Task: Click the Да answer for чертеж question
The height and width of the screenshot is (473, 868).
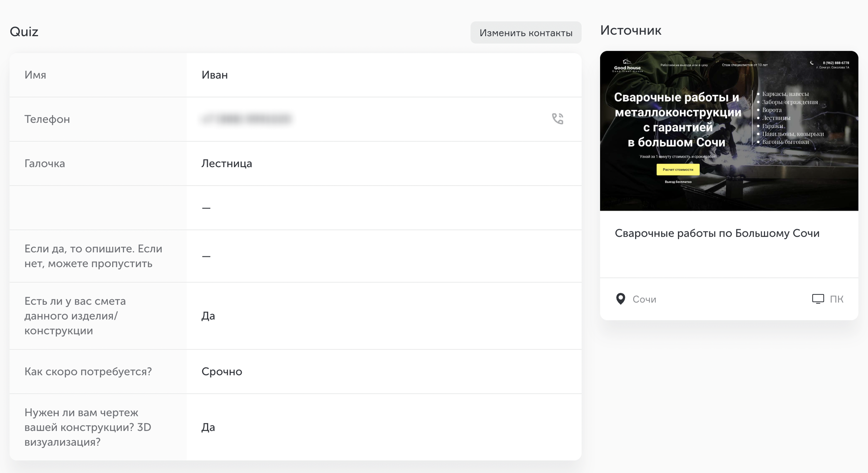Action: pos(208,427)
